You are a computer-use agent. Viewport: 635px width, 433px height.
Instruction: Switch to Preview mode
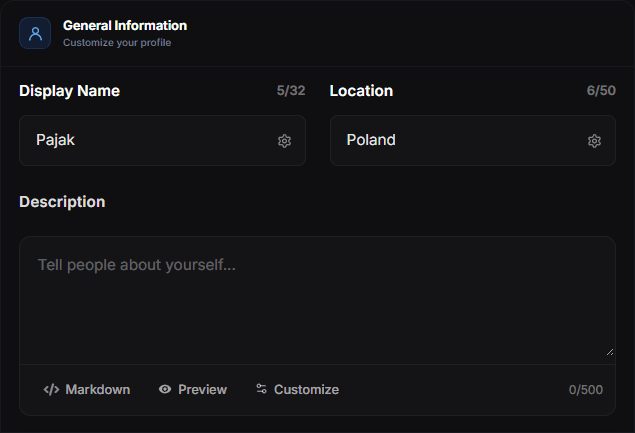[x=193, y=390]
